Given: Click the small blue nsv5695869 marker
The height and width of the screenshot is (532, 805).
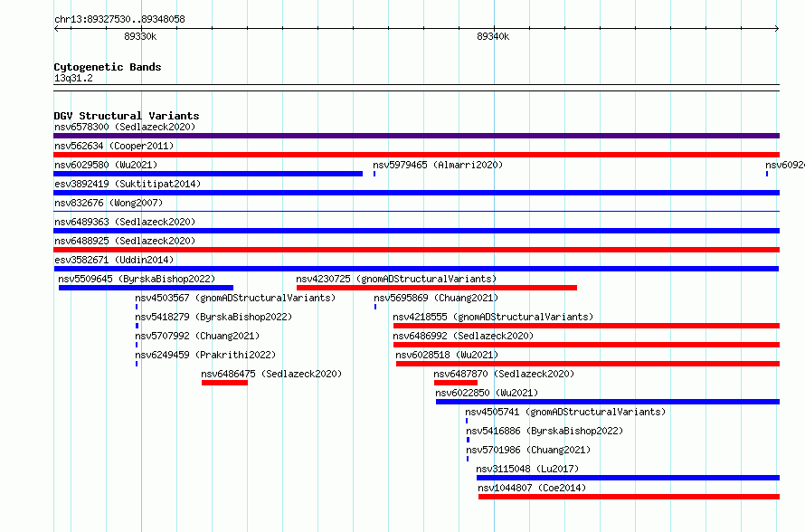Looking at the screenshot, I should point(375,307).
